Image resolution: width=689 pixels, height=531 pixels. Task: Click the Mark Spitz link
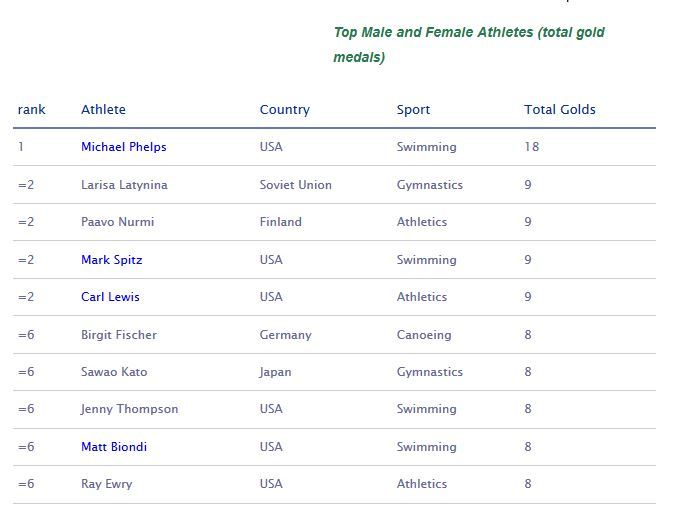coord(111,260)
